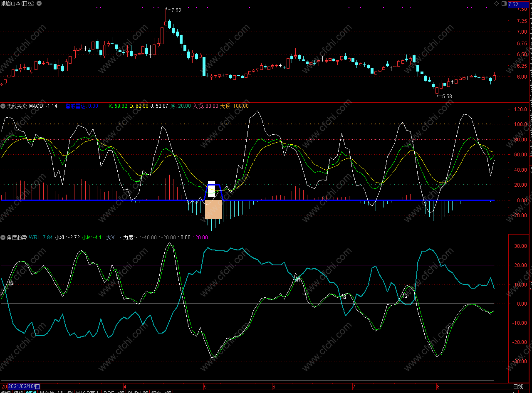The image size is (532, 393).
Task: Click the diamond icon at top right
Action: (x=496, y=3)
